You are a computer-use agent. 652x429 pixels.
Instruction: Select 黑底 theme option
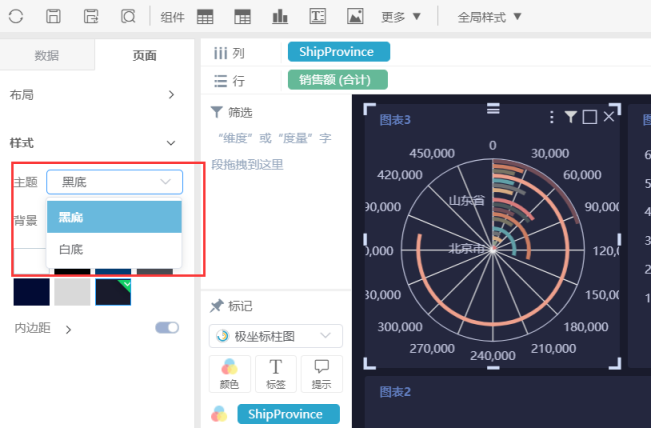coord(114,217)
